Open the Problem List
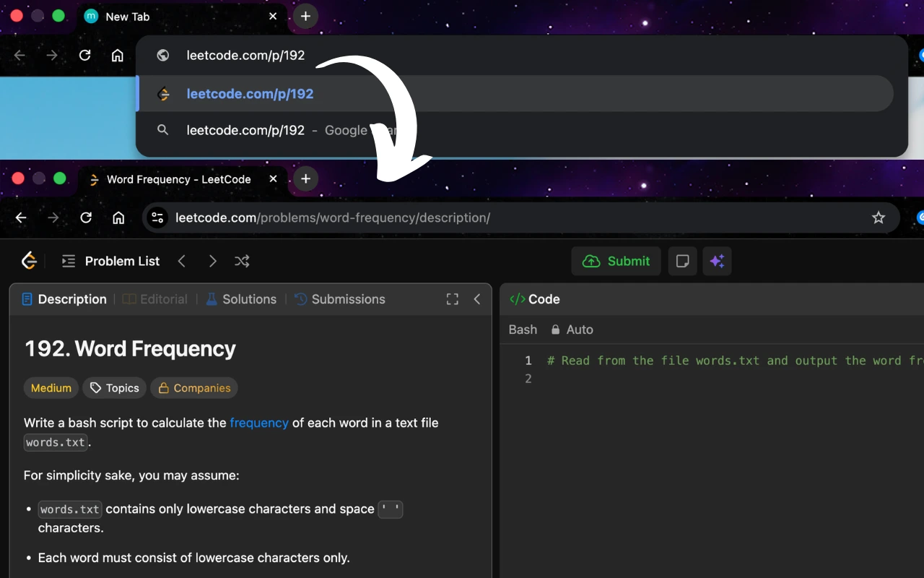This screenshot has width=924, height=578. click(x=110, y=261)
